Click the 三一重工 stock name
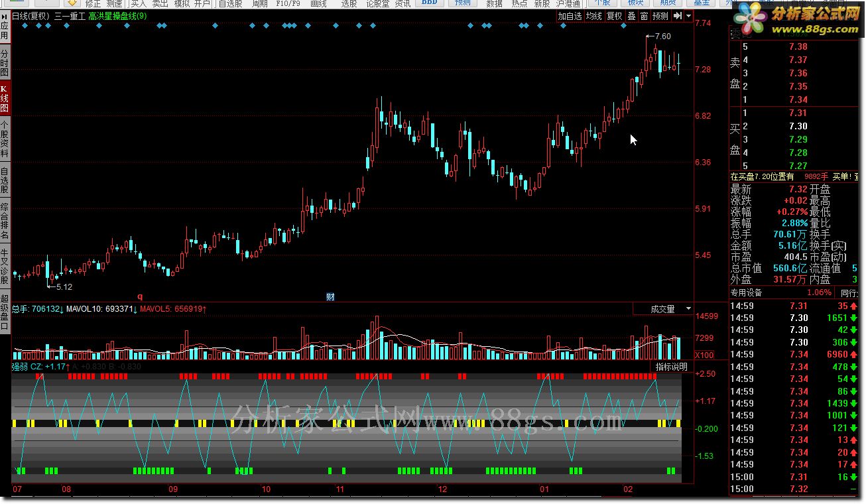Screen dimensions: 866x504 click(x=70, y=16)
